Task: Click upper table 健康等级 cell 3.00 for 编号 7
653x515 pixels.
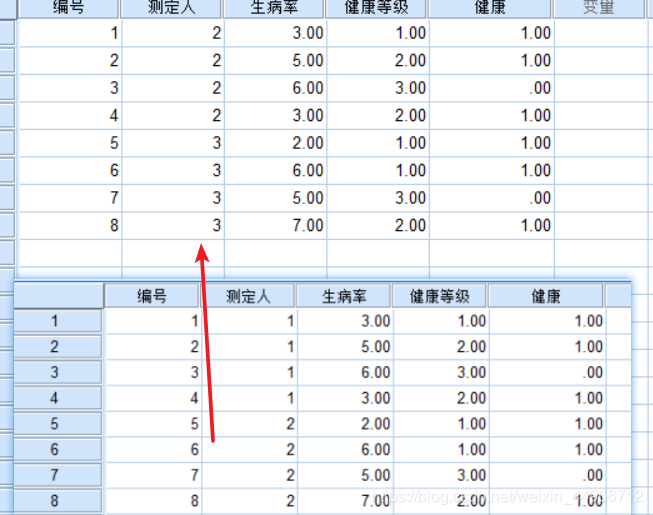Action: tap(378, 198)
